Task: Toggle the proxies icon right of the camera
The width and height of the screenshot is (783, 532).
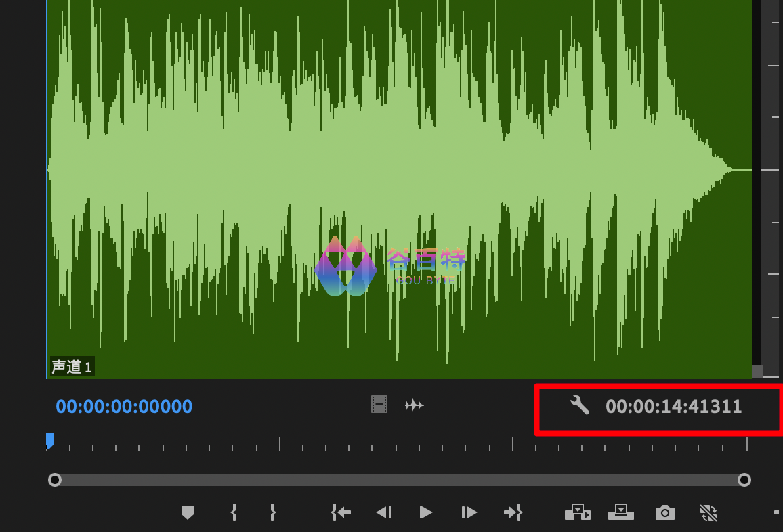Action: (708, 512)
